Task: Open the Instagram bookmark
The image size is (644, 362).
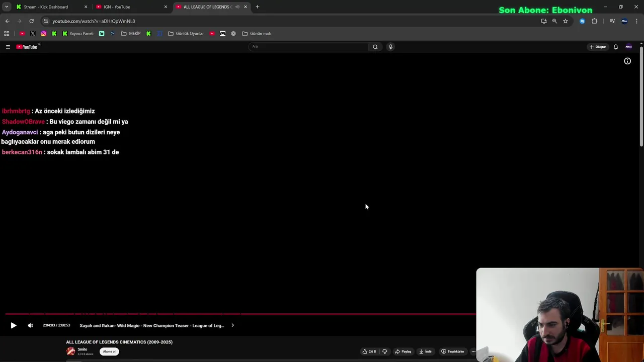Action: [x=44, y=34]
